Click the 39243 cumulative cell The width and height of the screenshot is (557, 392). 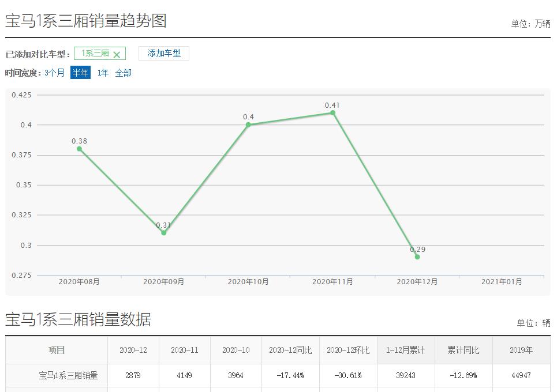[406, 375]
